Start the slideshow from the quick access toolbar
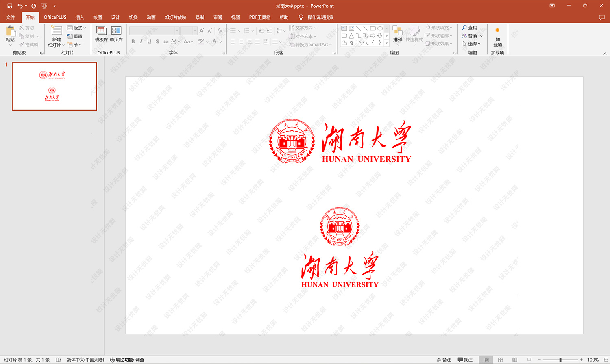Viewport: 610px width, 364px height. (44, 6)
